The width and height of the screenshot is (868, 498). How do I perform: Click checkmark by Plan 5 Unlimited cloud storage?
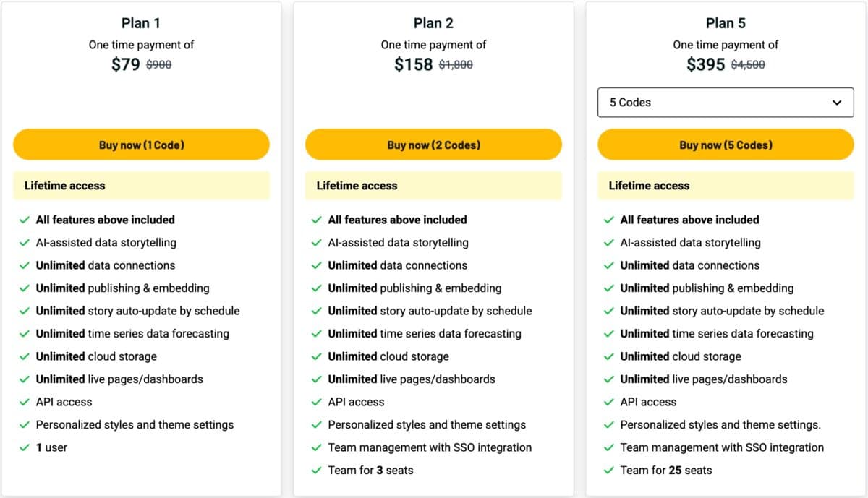coord(609,356)
